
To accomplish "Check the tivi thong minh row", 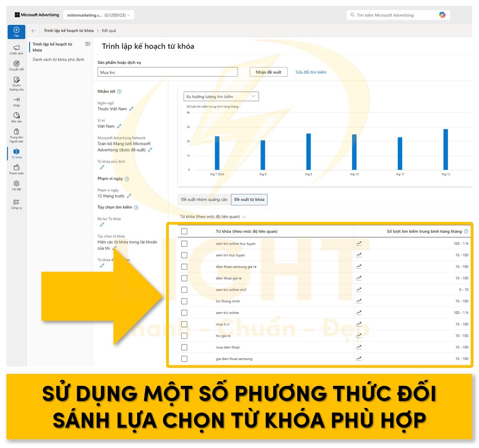I will 184,301.
